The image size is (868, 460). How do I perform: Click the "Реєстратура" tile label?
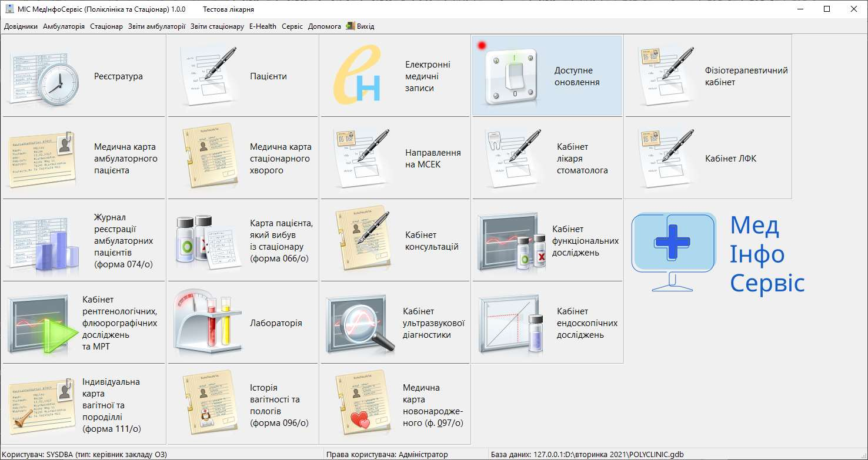click(118, 76)
